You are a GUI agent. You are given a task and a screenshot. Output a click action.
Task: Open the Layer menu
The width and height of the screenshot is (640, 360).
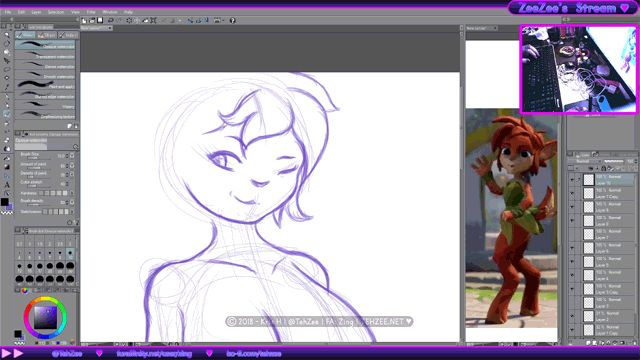pos(36,12)
